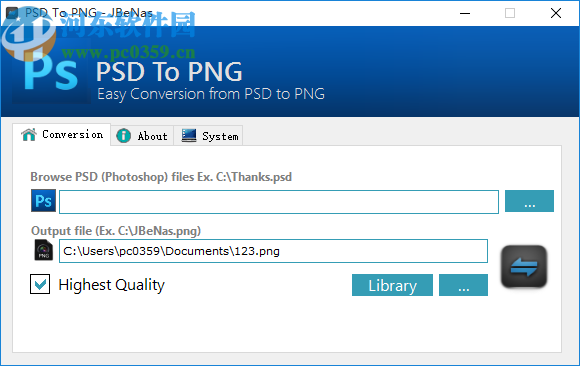The height and width of the screenshot is (366, 580).
Task: Close the PSD To PNG window
Action: pos(556,13)
